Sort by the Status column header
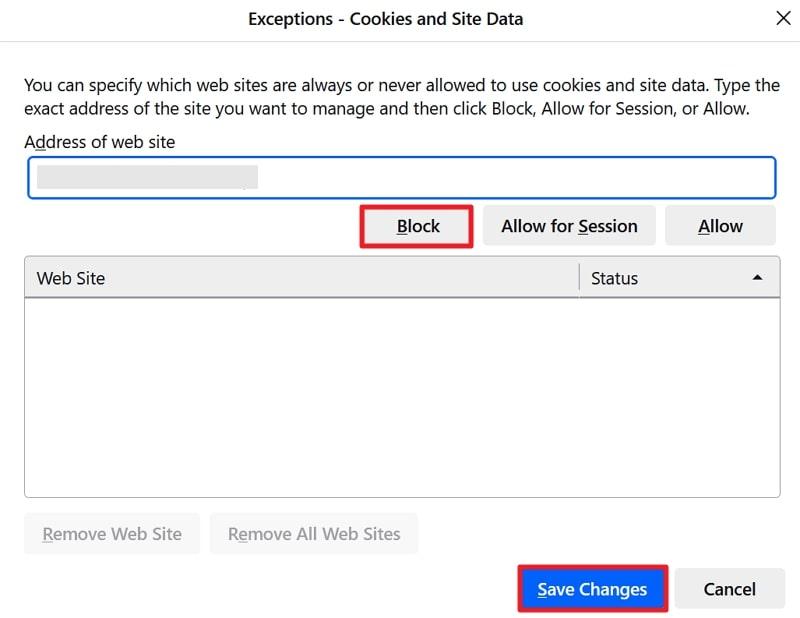Viewport: 800px width, 618px height. coord(660,278)
